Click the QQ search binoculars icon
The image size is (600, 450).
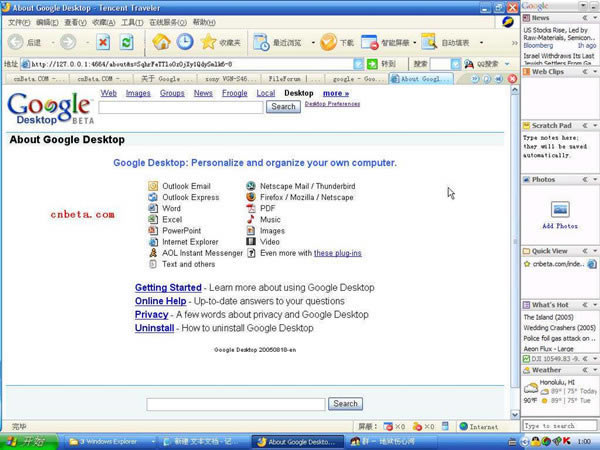click(x=469, y=64)
